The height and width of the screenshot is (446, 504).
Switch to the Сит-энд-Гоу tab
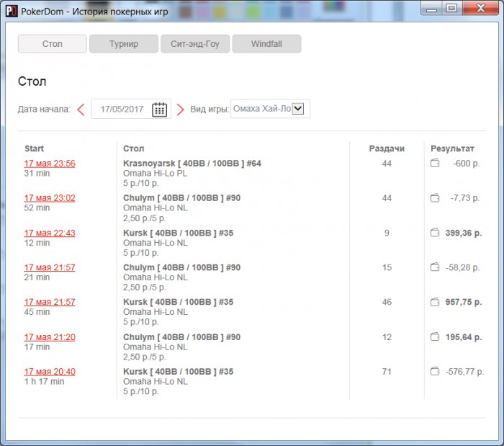[x=195, y=44]
